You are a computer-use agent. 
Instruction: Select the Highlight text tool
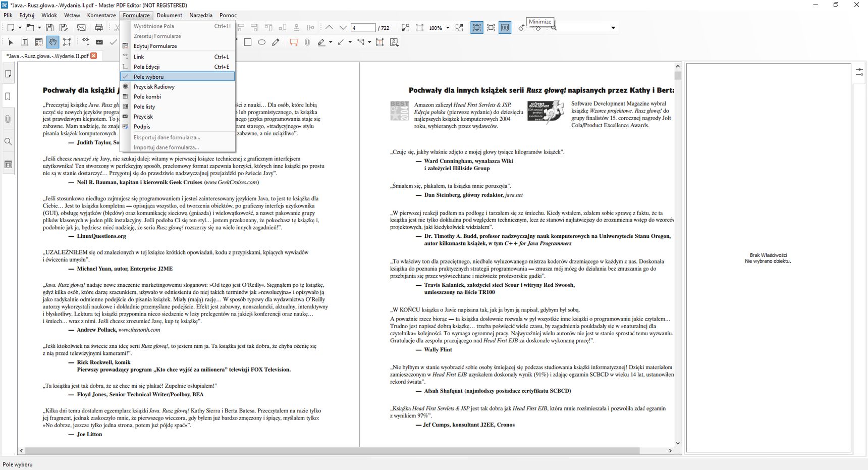tap(321, 42)
